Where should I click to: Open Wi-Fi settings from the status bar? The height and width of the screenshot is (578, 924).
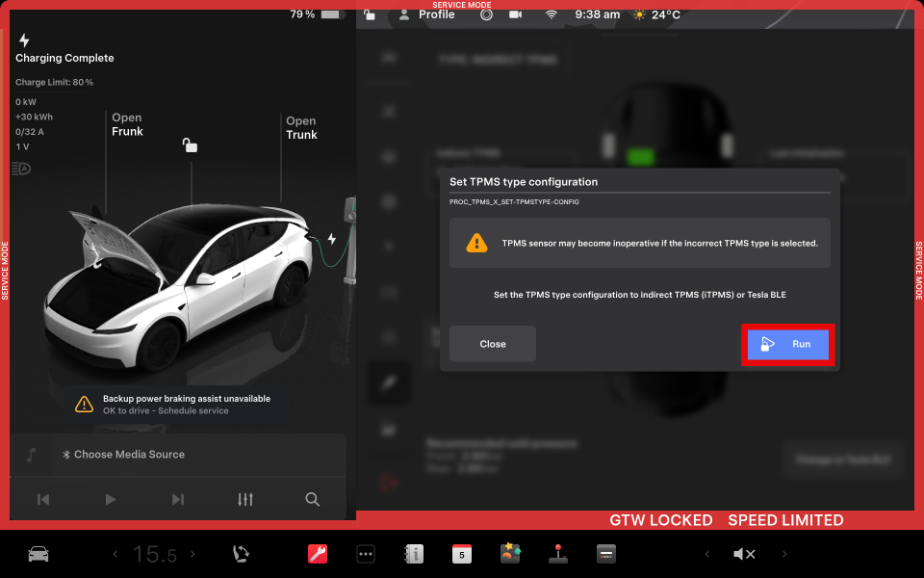pyautogui.click(x=551, y=14)
